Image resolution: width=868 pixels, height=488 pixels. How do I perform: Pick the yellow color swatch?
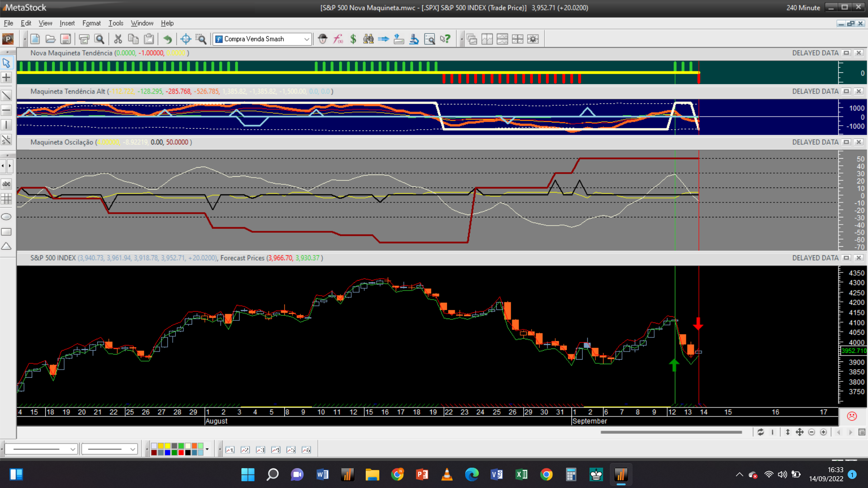pyautogui.click(x=168, y=446)
